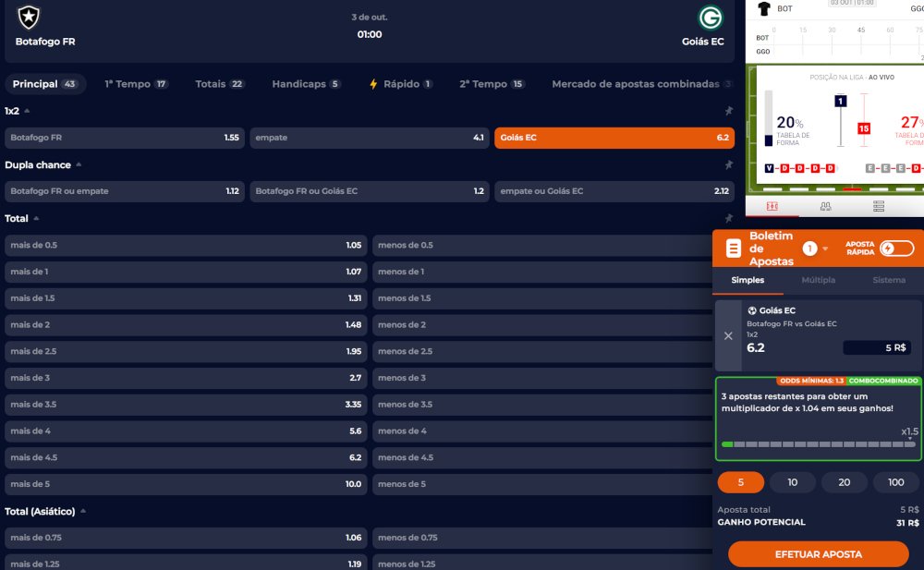The height and width of the screenshot is (570, 924).
Task: Open the pitch view widget tab
Action: pos(772,206)
